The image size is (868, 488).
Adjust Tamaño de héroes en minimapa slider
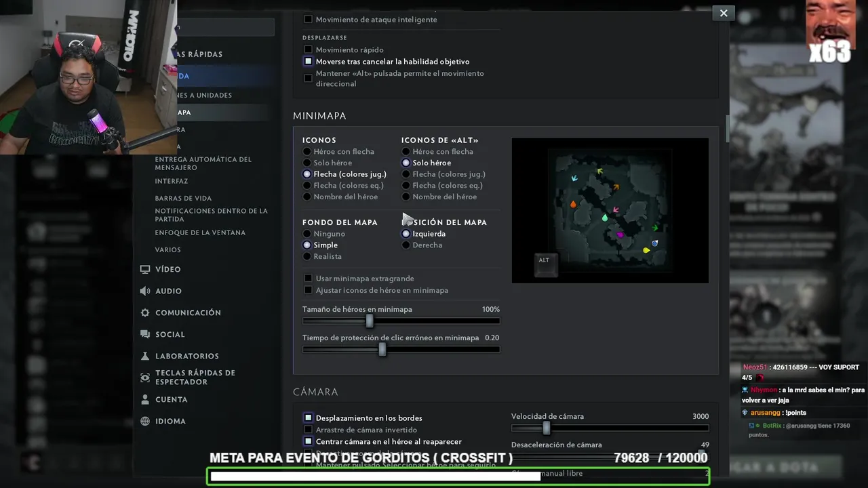tap(370, 321)
